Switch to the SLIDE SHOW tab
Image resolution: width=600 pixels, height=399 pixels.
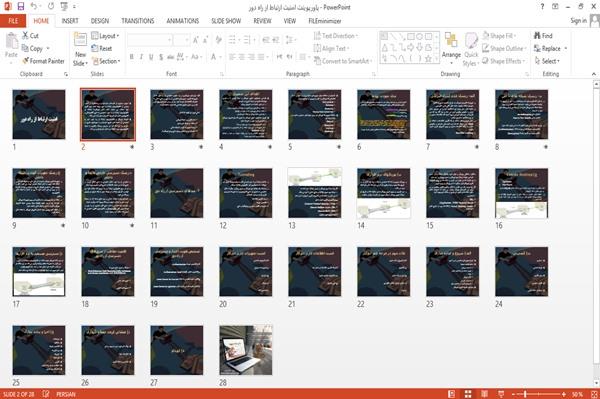pos(226,21)
